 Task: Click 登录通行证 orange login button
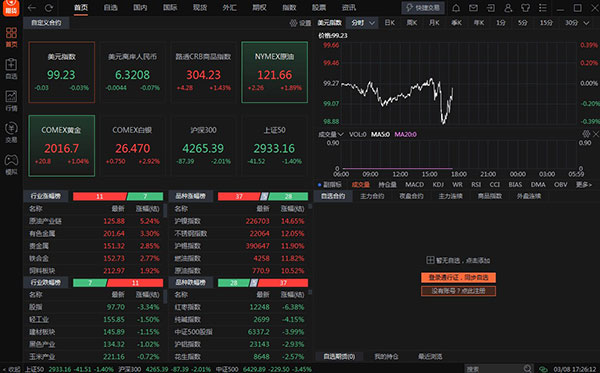click(458, 277)
